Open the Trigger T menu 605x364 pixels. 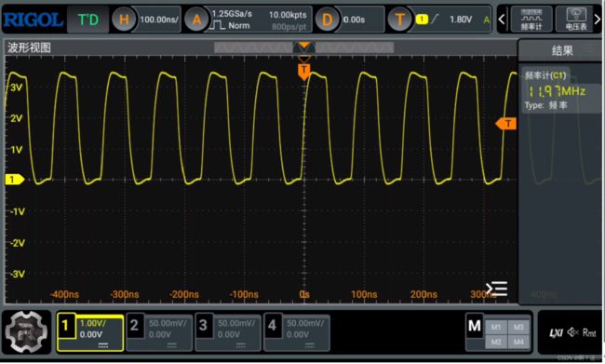(399, 20)
